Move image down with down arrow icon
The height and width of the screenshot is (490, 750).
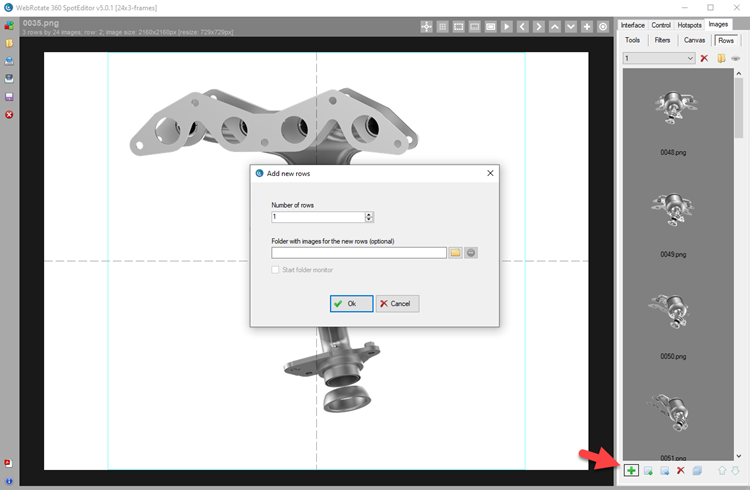click(x=736, y=471)
